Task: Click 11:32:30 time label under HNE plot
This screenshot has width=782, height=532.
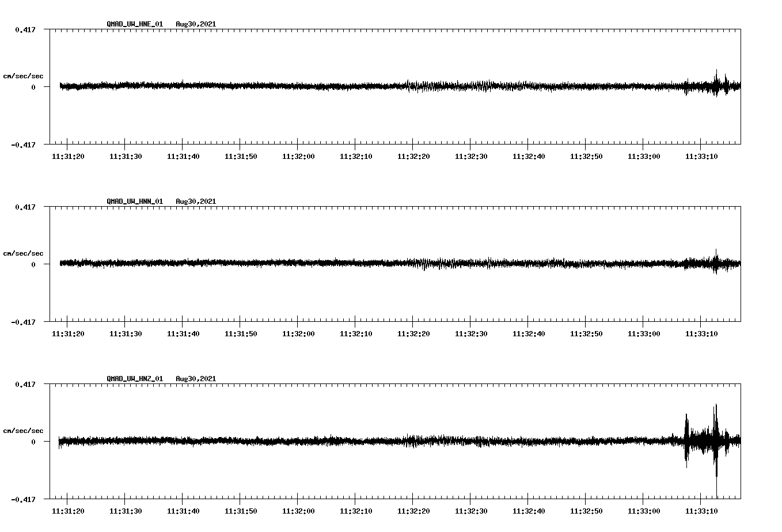Action: 471,157
